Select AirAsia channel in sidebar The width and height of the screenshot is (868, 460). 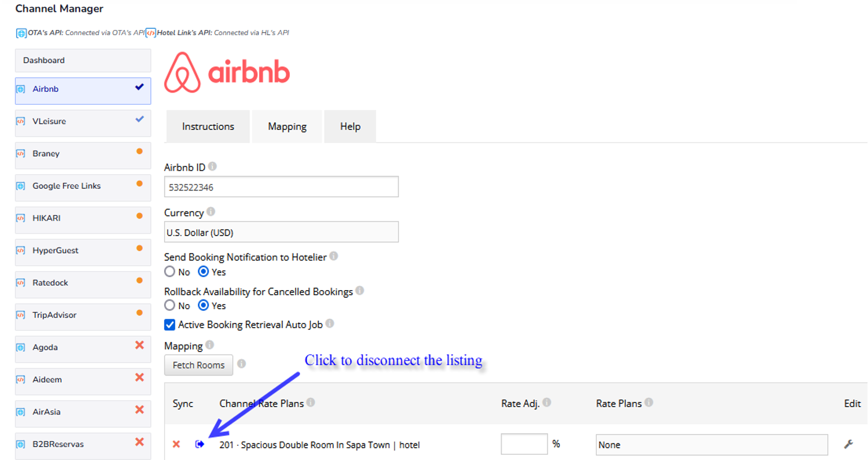tap(83, 413)
